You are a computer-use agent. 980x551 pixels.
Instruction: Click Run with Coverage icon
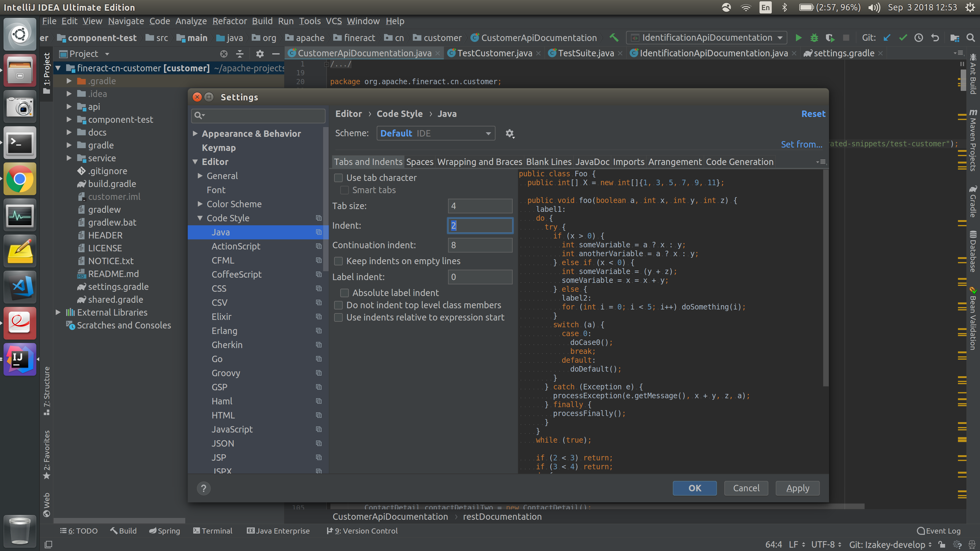830,38
